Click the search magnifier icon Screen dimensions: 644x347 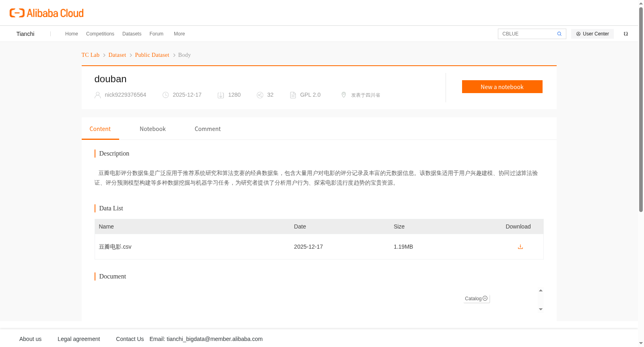(559, 34)
